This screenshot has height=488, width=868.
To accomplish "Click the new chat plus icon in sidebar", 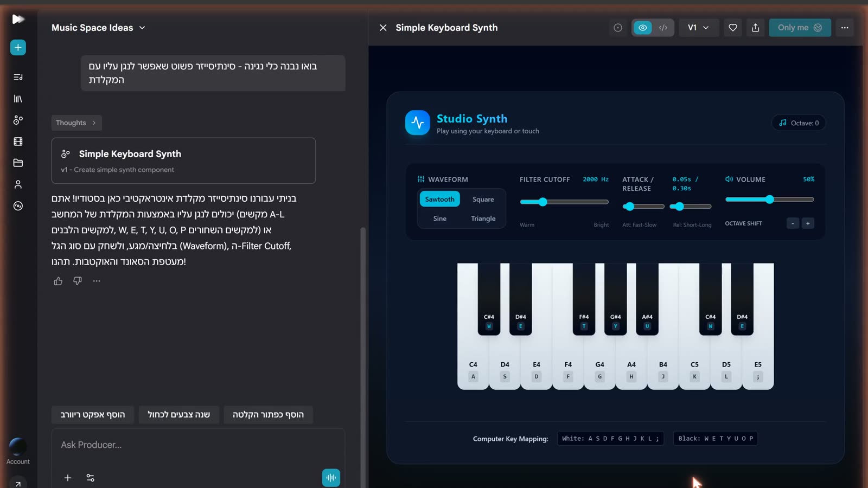I will coord(18,48).
